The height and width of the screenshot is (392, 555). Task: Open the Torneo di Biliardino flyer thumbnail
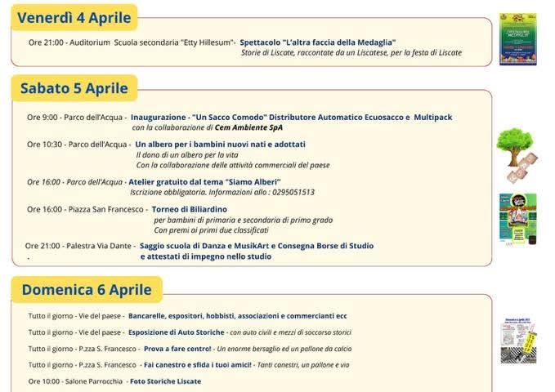518,220
